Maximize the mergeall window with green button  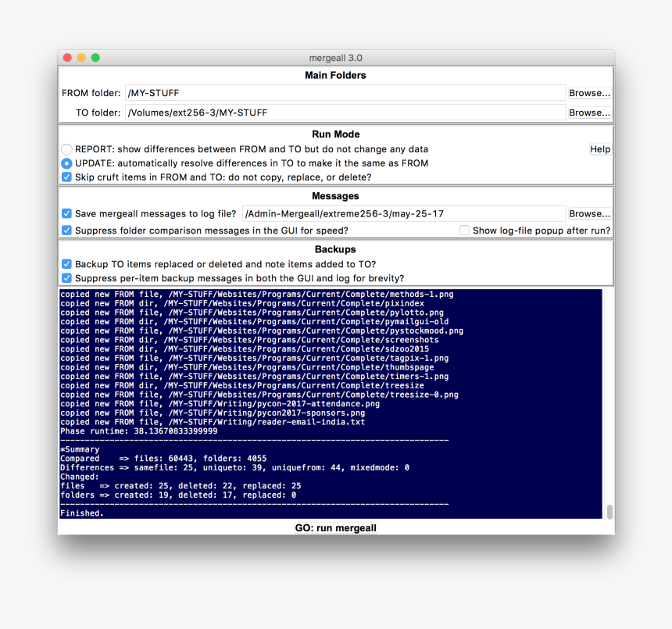[95, 57]
